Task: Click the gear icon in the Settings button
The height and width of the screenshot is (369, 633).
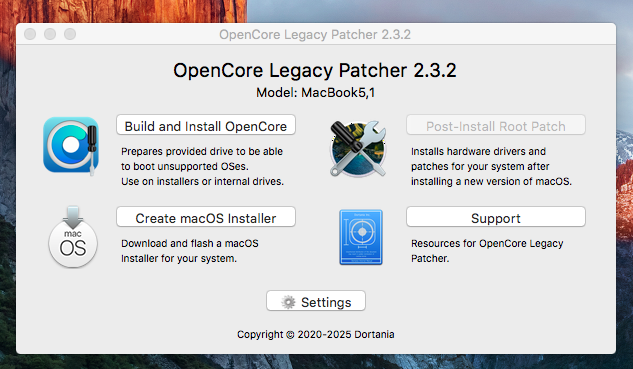Action: [288, 302]
